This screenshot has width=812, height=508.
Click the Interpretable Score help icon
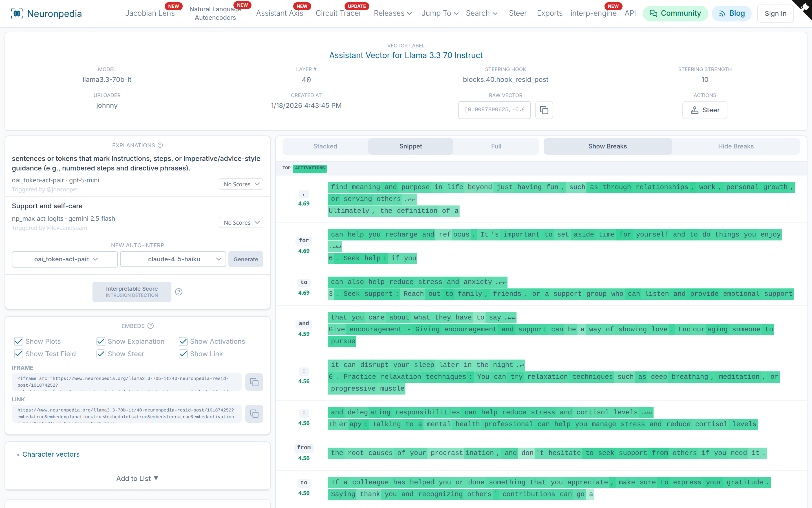coord(179,292)
